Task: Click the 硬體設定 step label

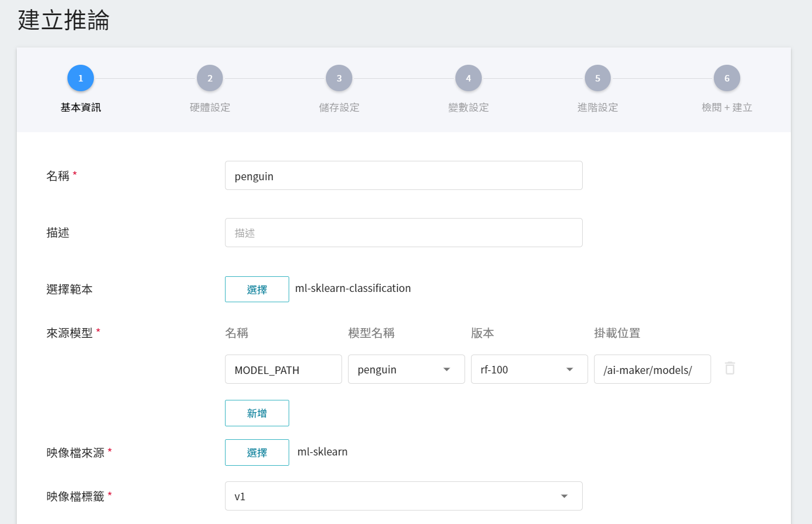Action: [x=210, y=107]
